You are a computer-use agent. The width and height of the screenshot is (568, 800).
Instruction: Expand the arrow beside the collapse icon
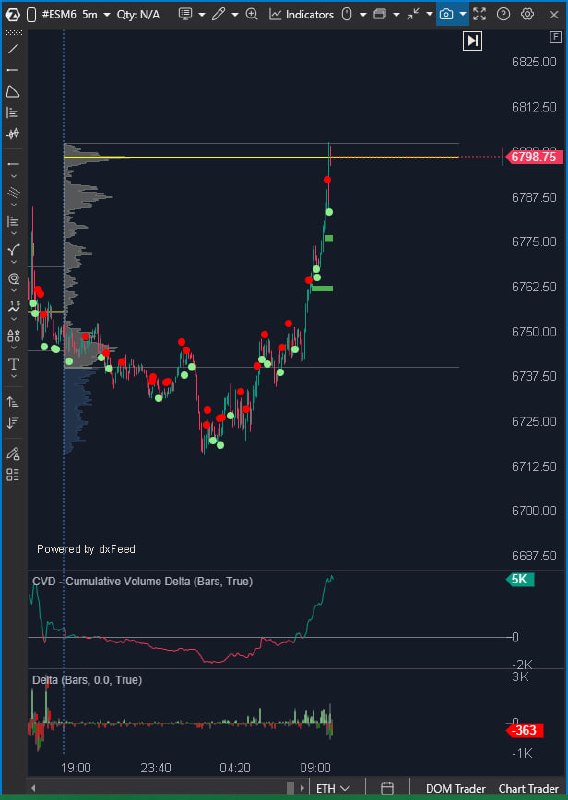(x=429, y=15)
